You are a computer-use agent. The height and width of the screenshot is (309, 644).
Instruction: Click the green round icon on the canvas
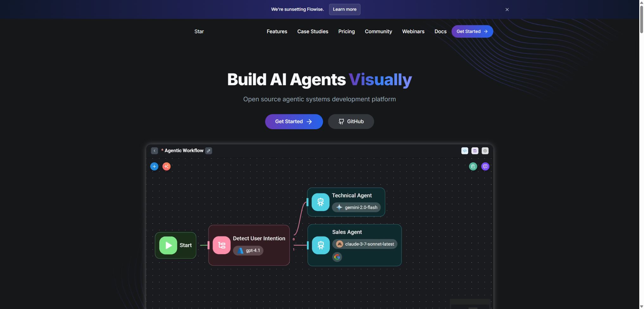point(473,166)
